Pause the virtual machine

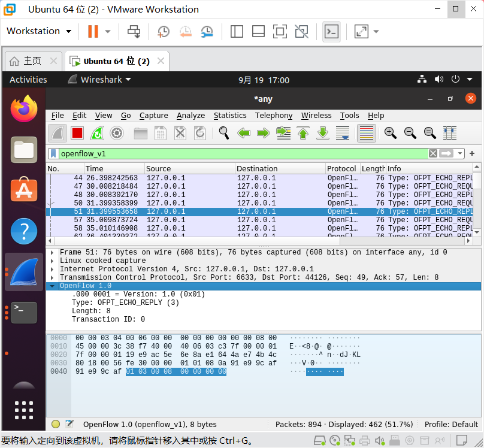[x=93, y=31]
